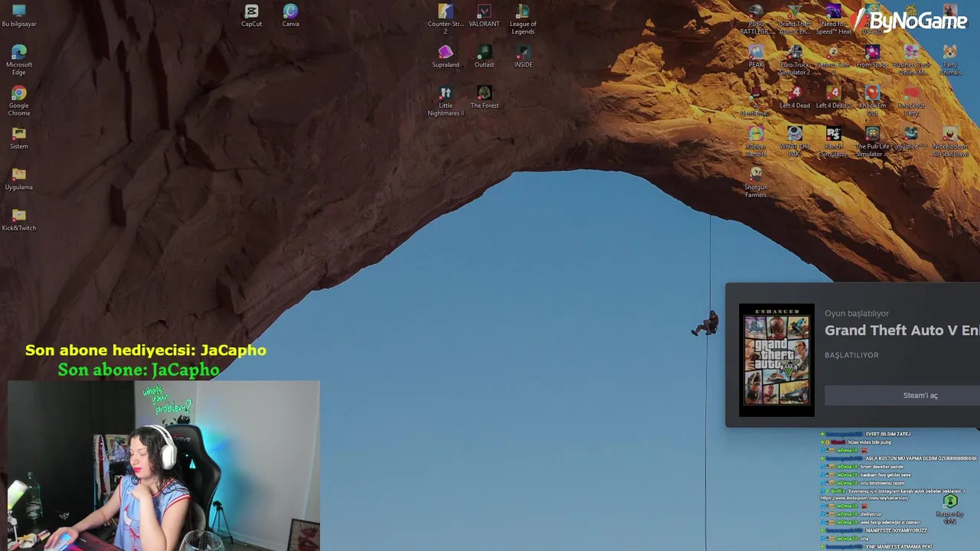The width and height of the screenshot is (980, 551).
Task: Open the Canva desktop shortcut
Action: pyautogui.click(x=290, y=15)
